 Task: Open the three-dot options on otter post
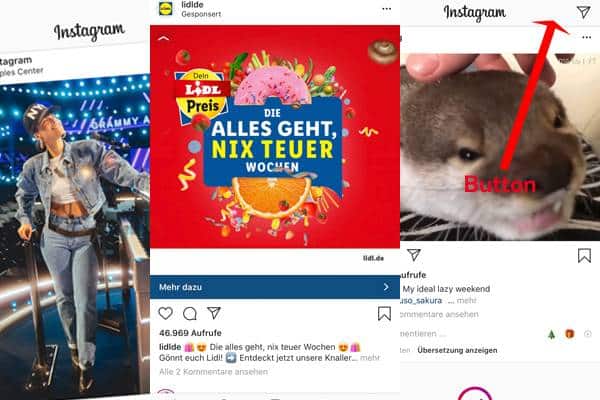tap(586, 37)
